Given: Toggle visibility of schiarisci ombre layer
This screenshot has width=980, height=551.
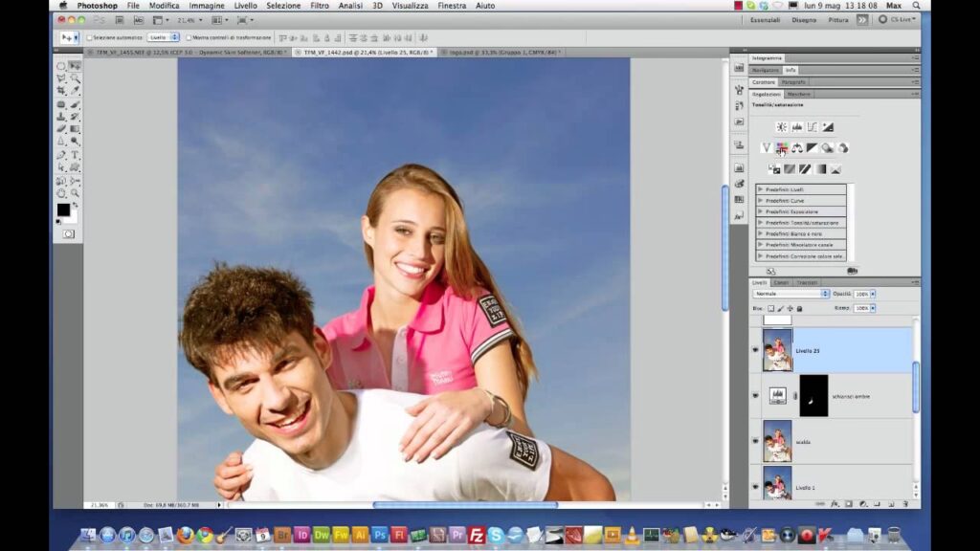Looking at the screenshot, I should click(755, 396).
